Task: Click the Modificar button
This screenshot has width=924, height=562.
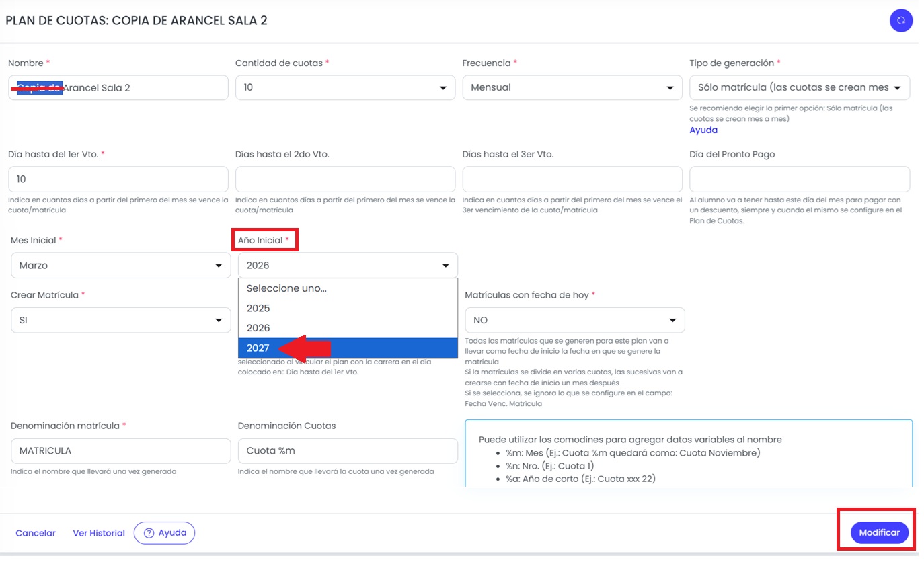Action: click(x=880, y=532)
